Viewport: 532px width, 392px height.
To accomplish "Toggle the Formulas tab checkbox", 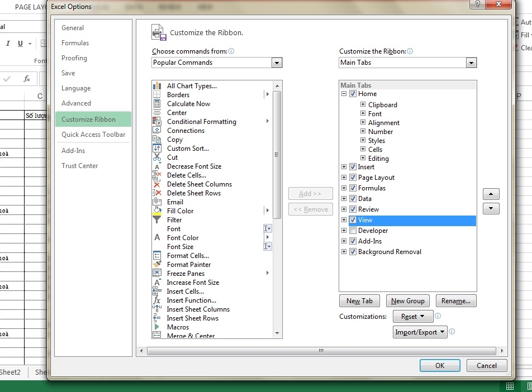I will pyautogui.click(x=353, y=188).
